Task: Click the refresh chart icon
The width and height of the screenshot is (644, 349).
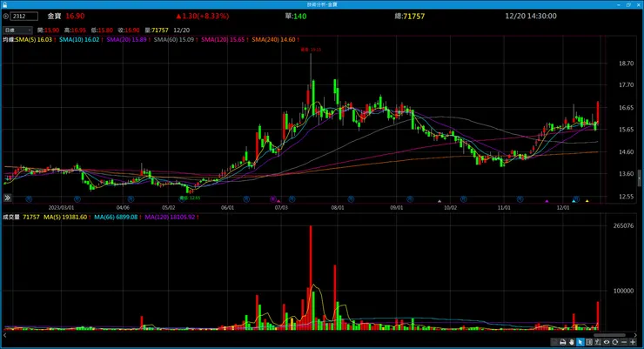Action: [x=614, y=342]
